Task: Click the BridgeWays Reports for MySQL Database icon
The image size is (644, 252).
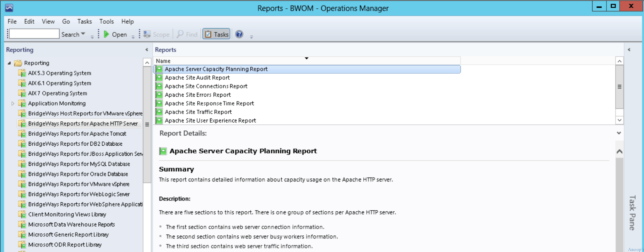Action: (x=22, y=164)
